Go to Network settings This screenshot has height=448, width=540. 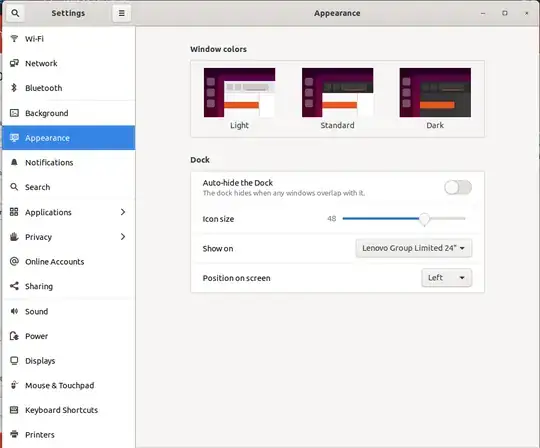coord(69,63)
